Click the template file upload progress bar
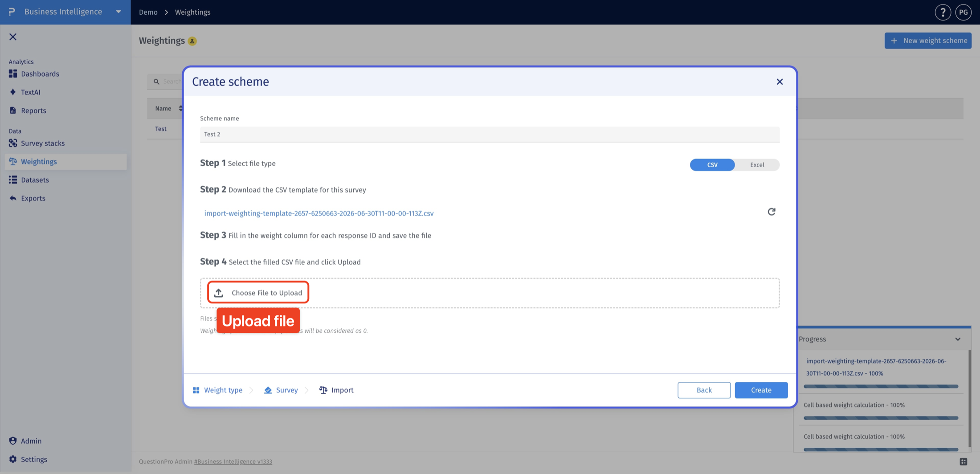980x474 pixels. pos(881,386)
